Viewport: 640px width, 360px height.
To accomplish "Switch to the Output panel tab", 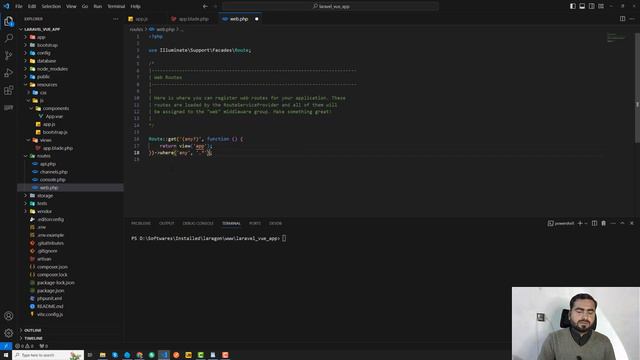I will tap(166, 223).
